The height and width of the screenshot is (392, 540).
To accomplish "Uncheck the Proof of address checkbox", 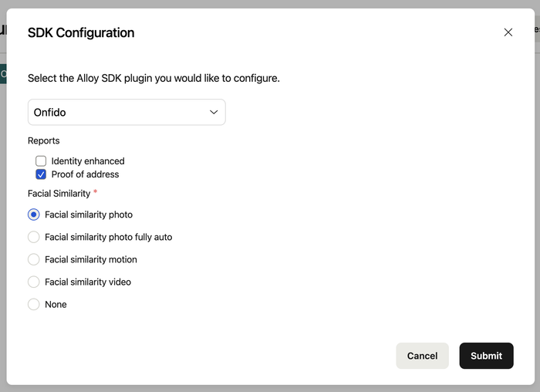I will tap(41, 174).
